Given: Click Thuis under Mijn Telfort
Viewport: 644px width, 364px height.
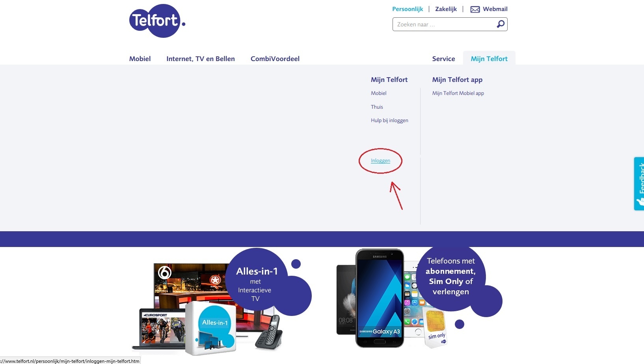Looking at the screenshot, I should pos(377,107).
